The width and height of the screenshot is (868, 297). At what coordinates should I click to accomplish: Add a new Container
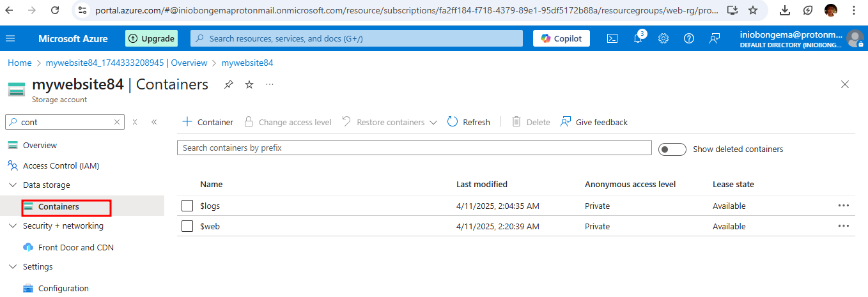point(208,122)
